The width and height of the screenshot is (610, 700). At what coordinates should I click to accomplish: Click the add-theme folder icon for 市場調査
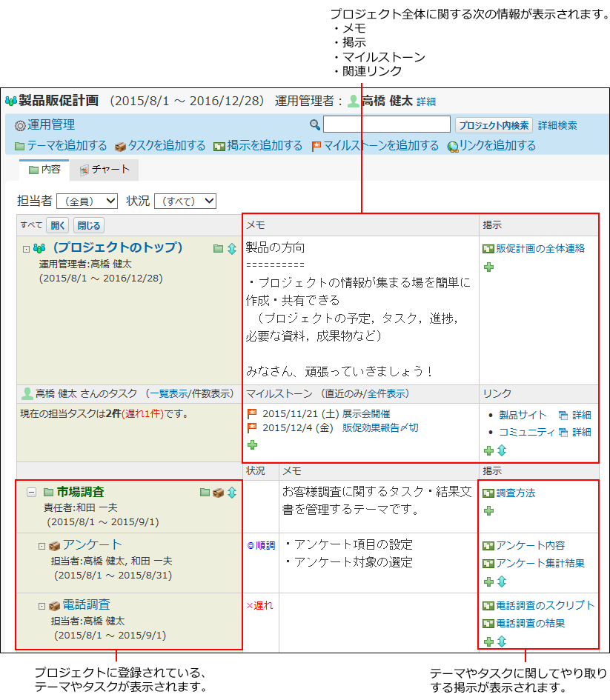tap(205, 493)
